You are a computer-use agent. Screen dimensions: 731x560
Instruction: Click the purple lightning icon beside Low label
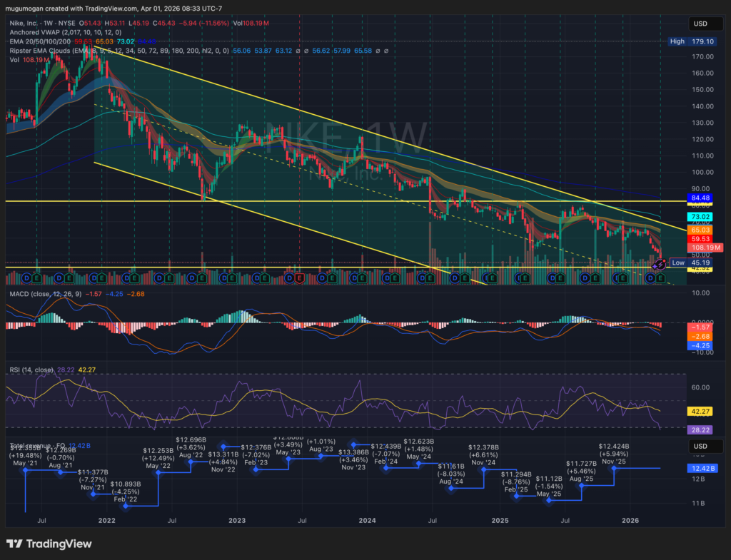click(660, 264)
